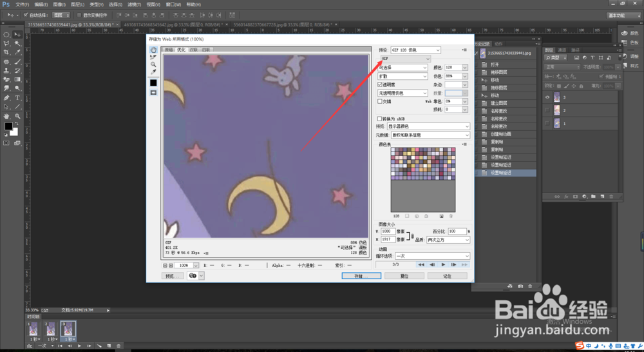The height and width of the screenshot is (352, 644).
Task: Delete layer with trash icon in Layers panel
Action: click(611, 197)
